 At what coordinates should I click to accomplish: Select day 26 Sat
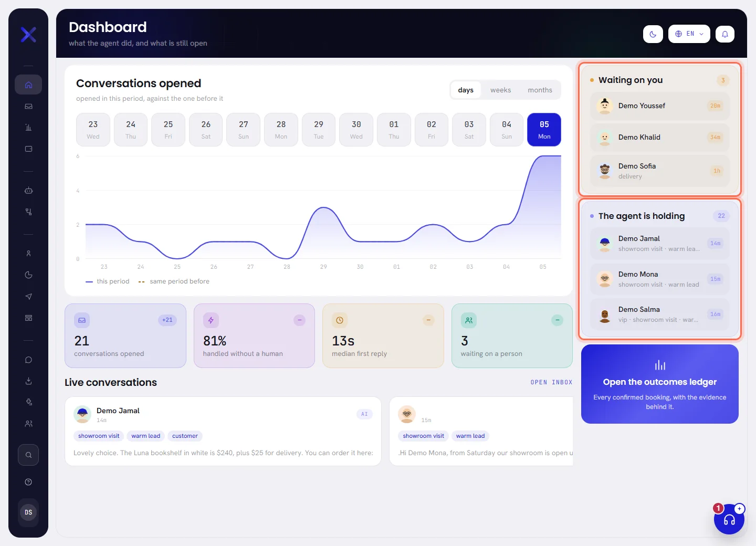(x=206, y=130)
